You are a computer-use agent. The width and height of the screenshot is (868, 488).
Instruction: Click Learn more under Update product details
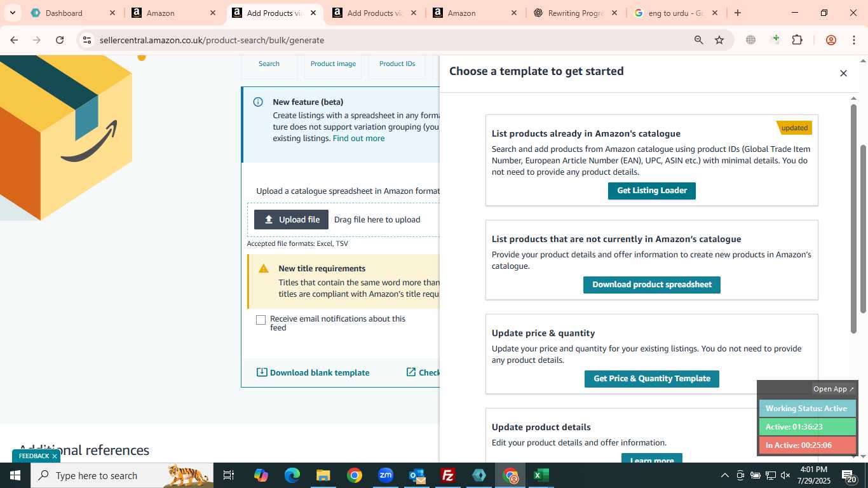651,459
